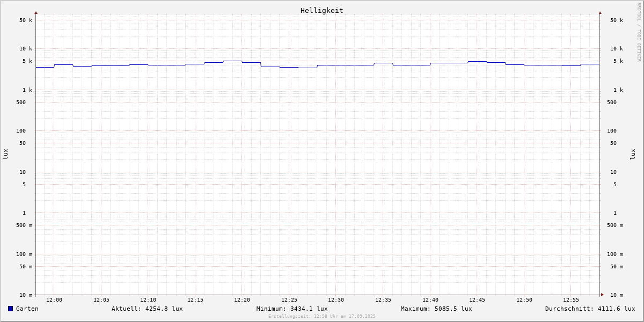
Task: Click the 12:30 time axis label
Action: pyautogui.click(x=336, y=300)
